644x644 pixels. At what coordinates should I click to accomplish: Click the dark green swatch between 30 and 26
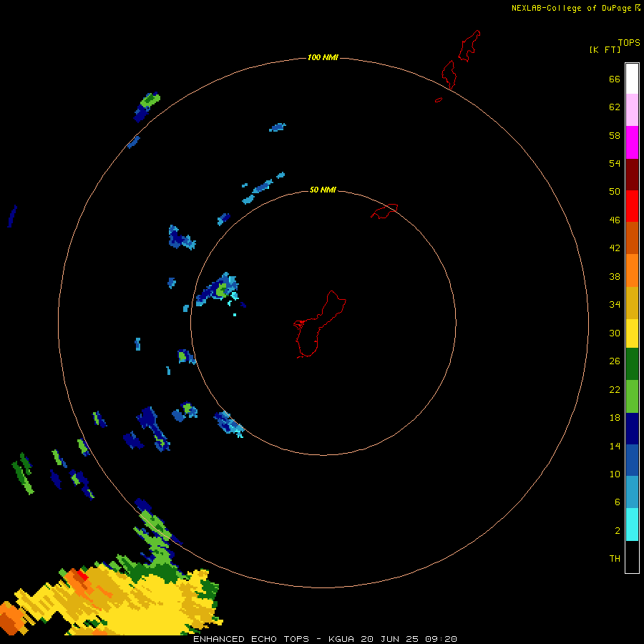pos(632,364)
